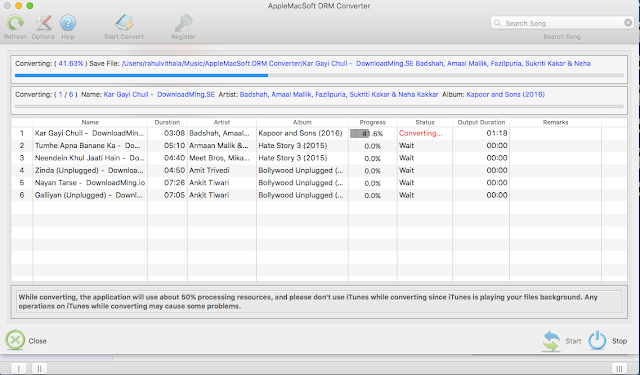Sort by the Name column header

90,122
